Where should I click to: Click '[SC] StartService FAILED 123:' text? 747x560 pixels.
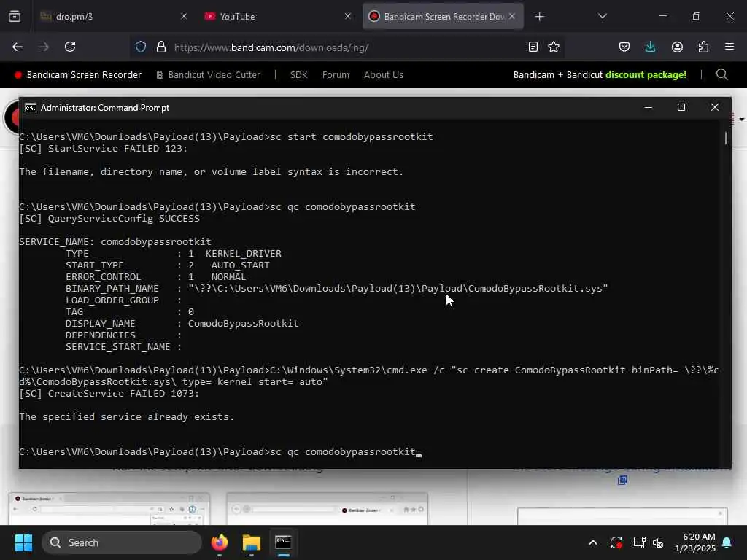click(104, 149)
